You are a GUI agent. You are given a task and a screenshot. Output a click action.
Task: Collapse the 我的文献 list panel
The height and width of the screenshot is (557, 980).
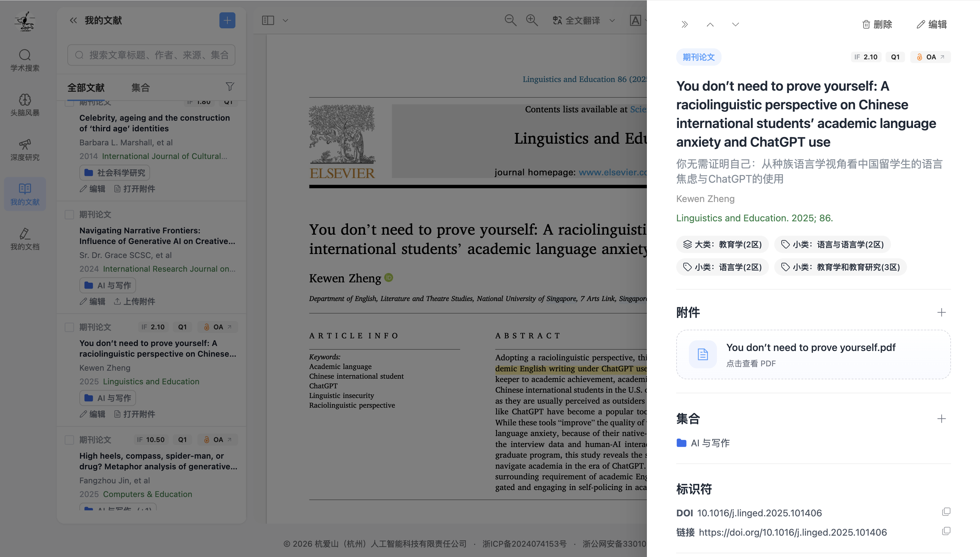click(73, 20)
